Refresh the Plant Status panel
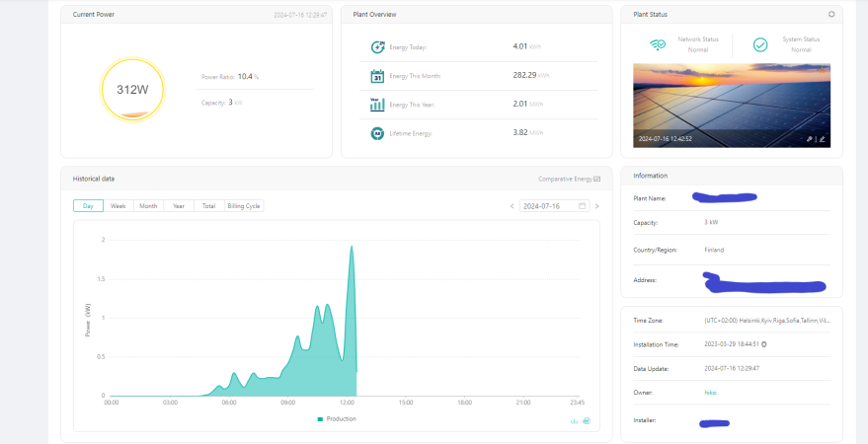The image size is (868, 444). tap(830, 15)
